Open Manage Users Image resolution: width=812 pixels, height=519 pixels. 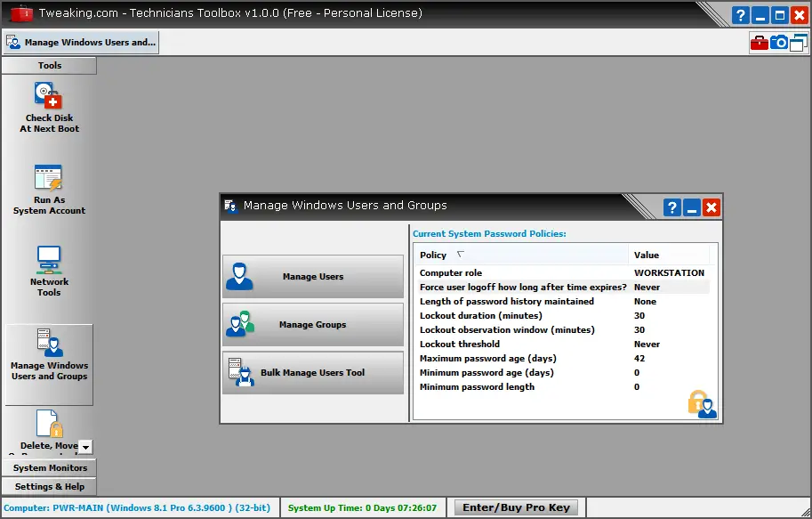tap(313, 276)
